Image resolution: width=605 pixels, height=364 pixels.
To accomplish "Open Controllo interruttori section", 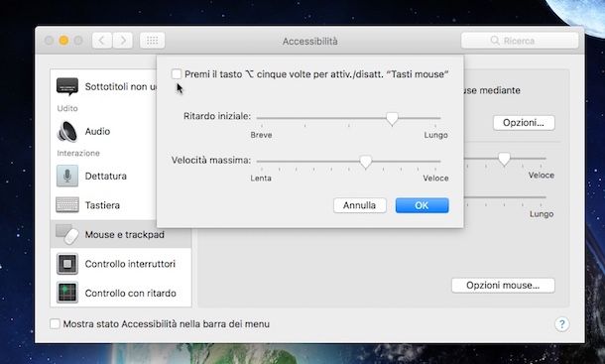I will click(x=121, y=264).
